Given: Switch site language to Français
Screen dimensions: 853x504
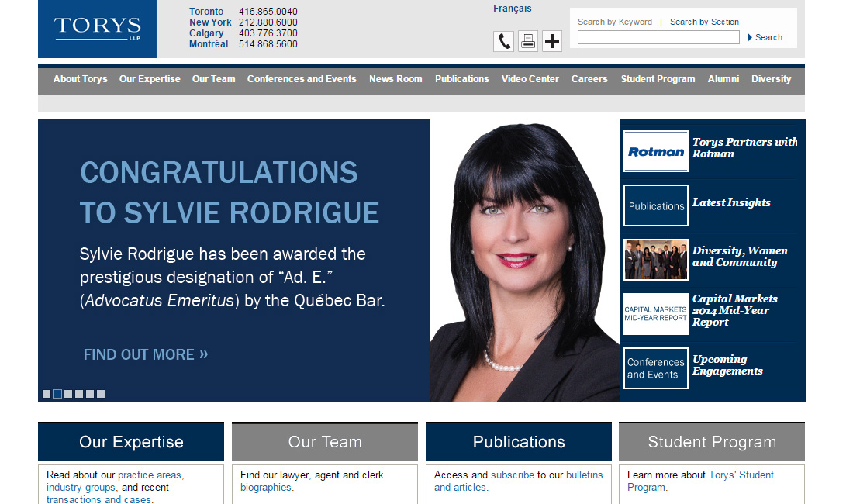Looking at the screenshot, I should 513,9.
